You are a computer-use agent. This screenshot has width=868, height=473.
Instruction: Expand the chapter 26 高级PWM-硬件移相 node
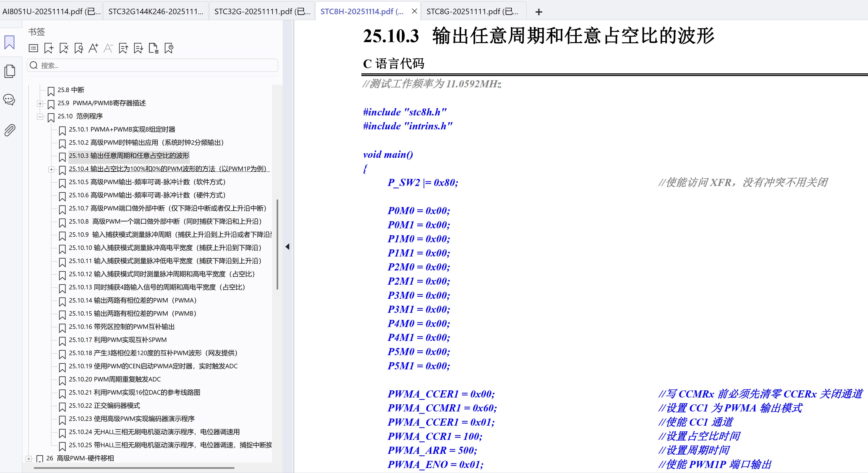pyautogui.click(x=29, y=459)
